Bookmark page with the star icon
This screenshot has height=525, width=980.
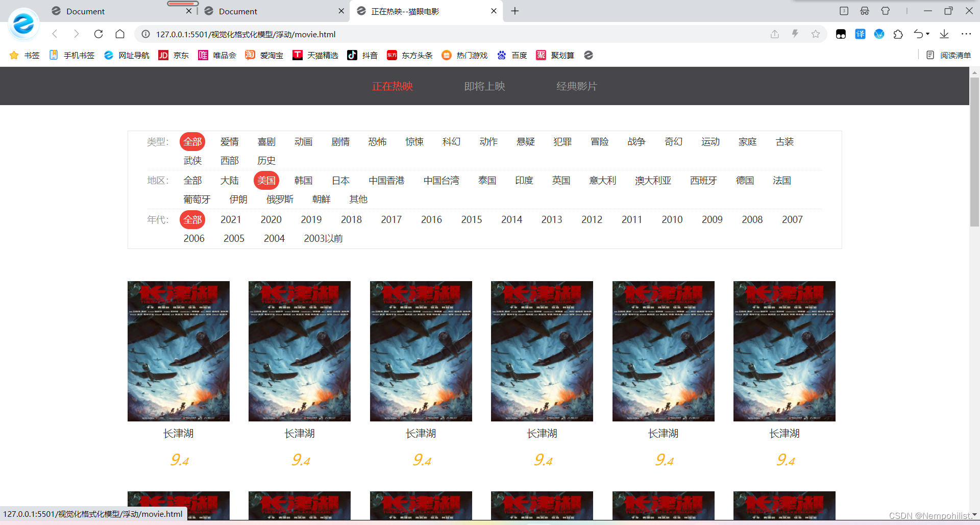click(816, 34)
